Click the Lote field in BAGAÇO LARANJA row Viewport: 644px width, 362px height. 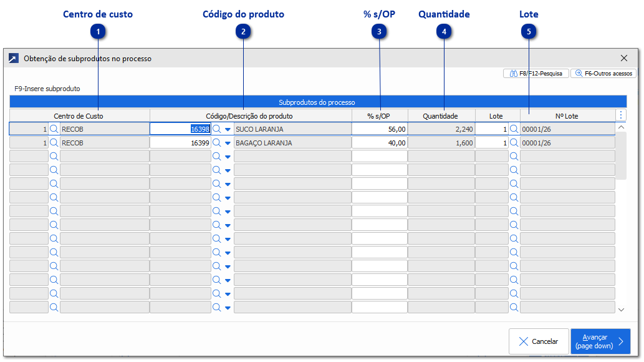click(x=492, y=143)
